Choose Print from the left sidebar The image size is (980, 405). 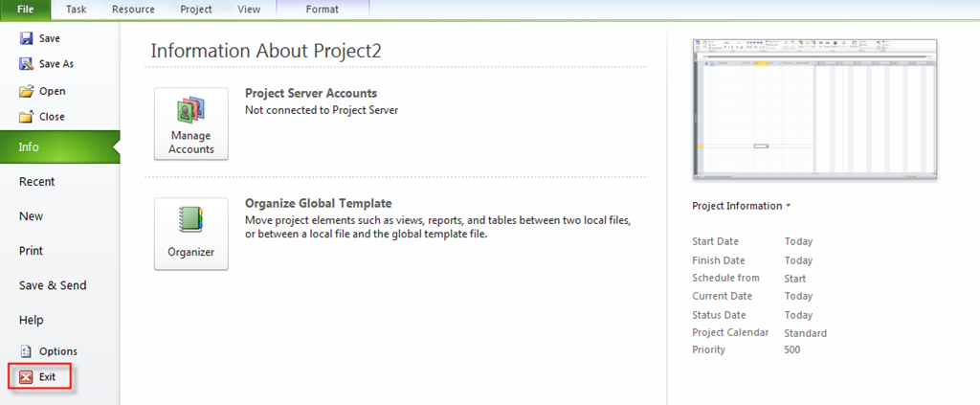[x=32, y=251]
